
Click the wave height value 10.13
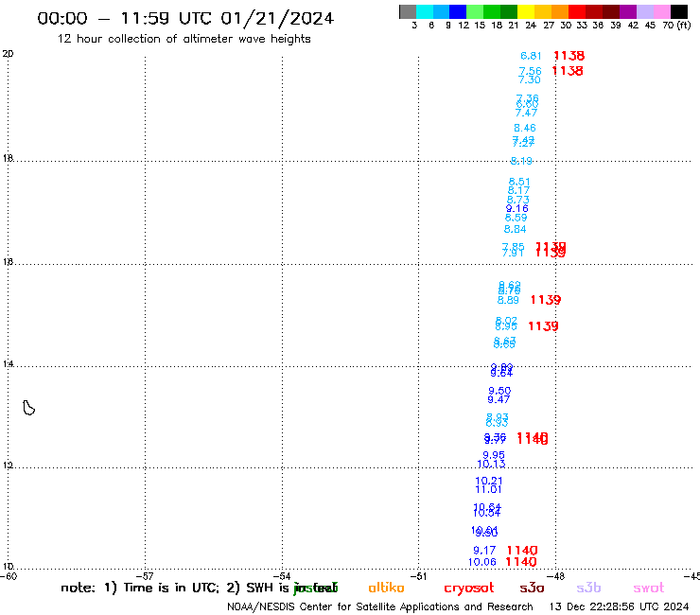tap(491, 464)
